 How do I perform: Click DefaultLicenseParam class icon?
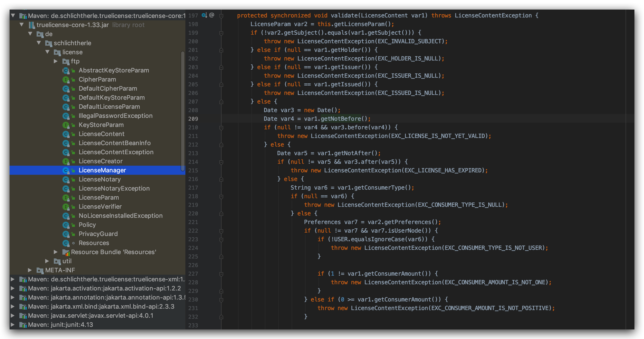[x=66, y=107]
